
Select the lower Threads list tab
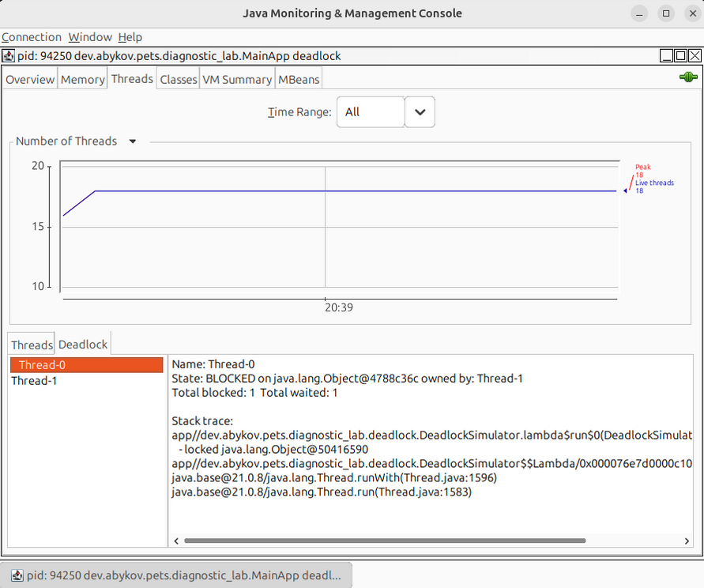[x=32, y=345]
